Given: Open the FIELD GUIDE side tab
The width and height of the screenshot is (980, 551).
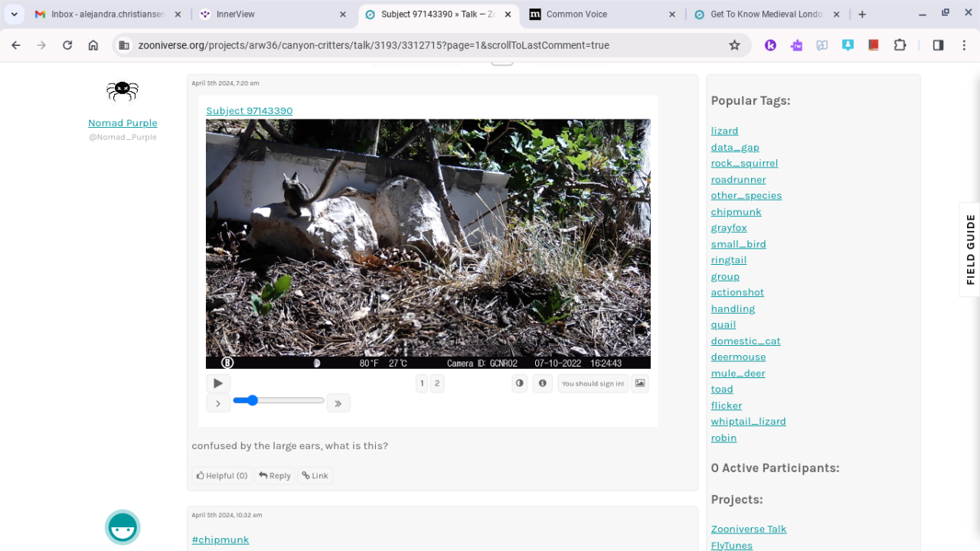Looking at the screenshot, I should [x=970, y=249].
